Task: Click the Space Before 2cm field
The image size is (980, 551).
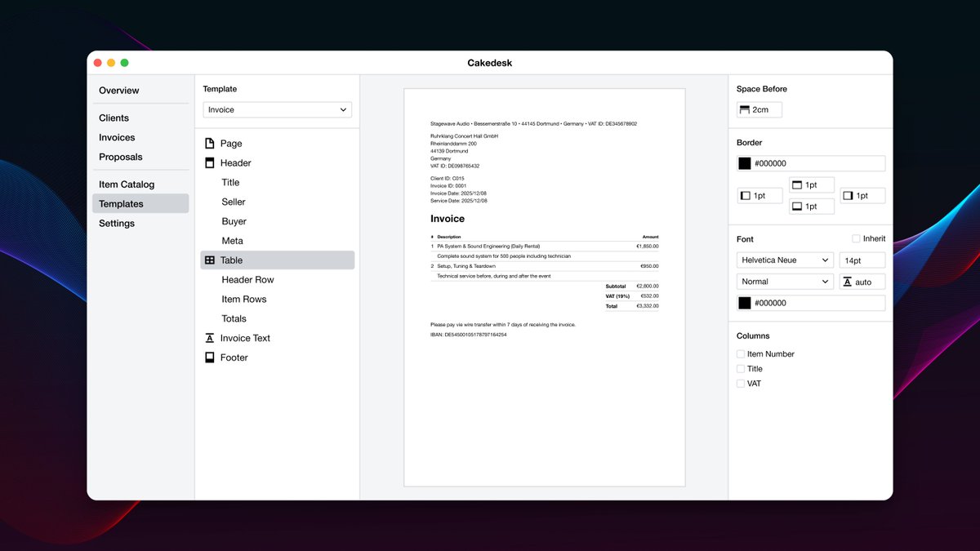Action: pyautogui.click(x=759, y=109)
